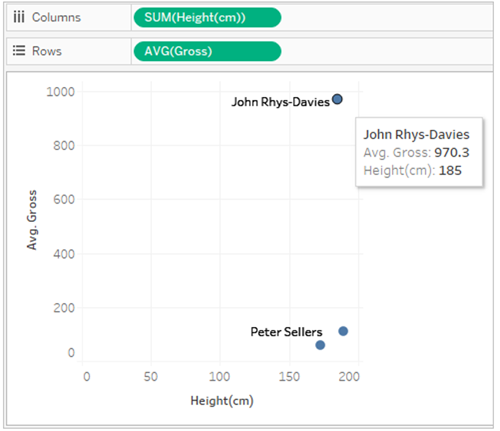Screen dimensions: 500x431
Task: Click the Columns shelf icon
Action: (19, 17)
